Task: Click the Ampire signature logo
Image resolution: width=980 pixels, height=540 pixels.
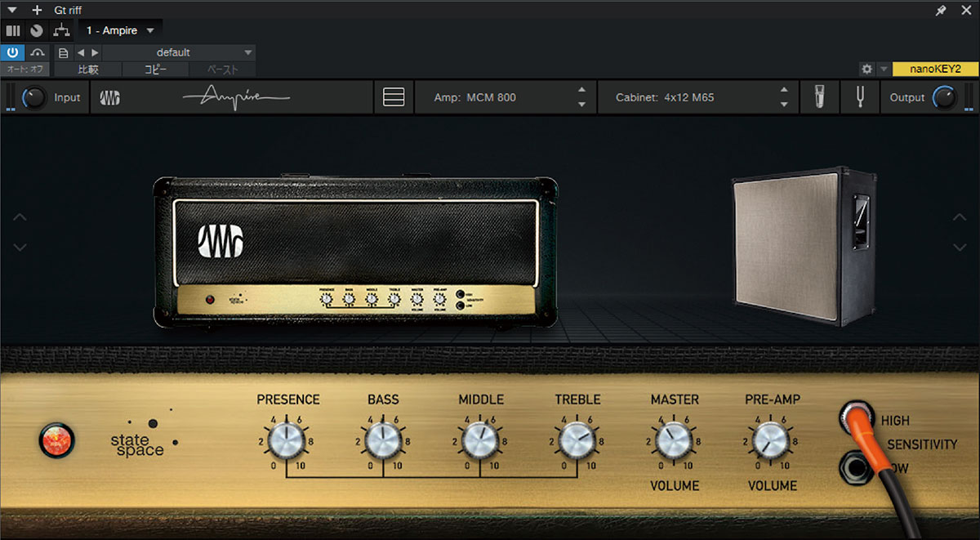Action: pyautogui.click(x=236, y=97)
